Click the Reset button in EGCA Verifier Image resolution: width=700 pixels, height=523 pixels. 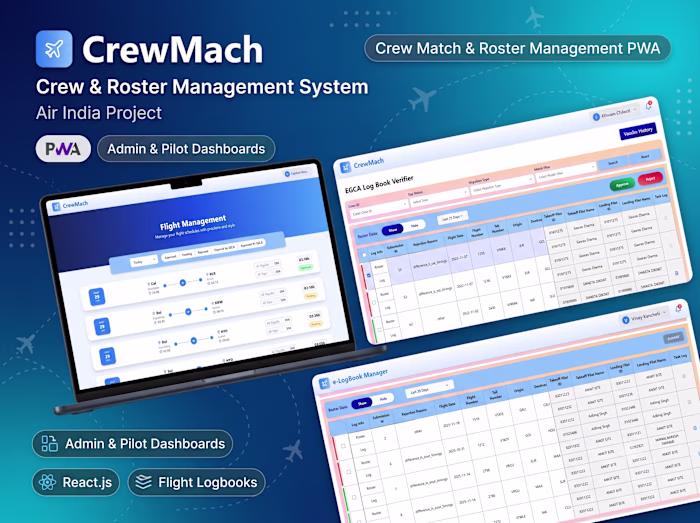coord(645,157)
